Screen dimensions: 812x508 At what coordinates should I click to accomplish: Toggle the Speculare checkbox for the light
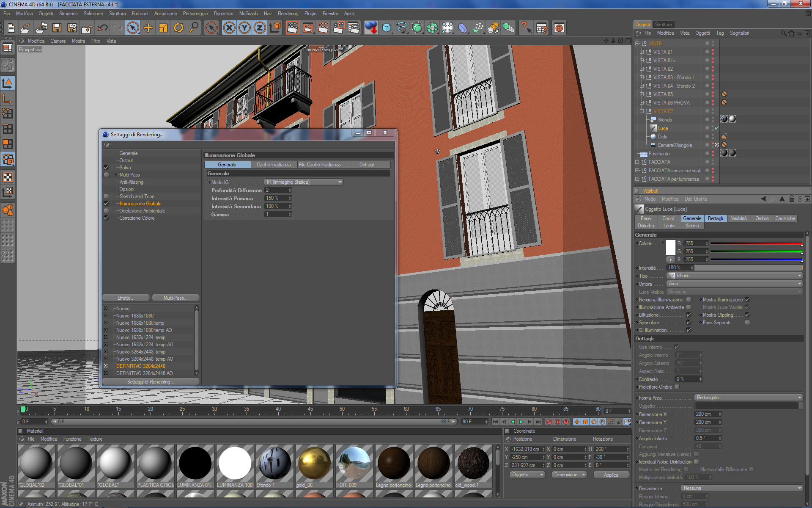[x=689, y=323]
